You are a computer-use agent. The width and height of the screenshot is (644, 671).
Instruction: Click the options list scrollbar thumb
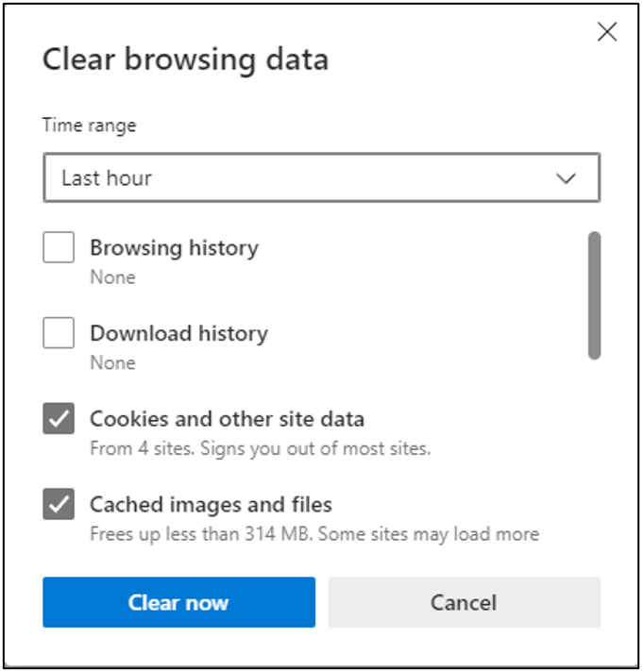(x=594, y=295)
